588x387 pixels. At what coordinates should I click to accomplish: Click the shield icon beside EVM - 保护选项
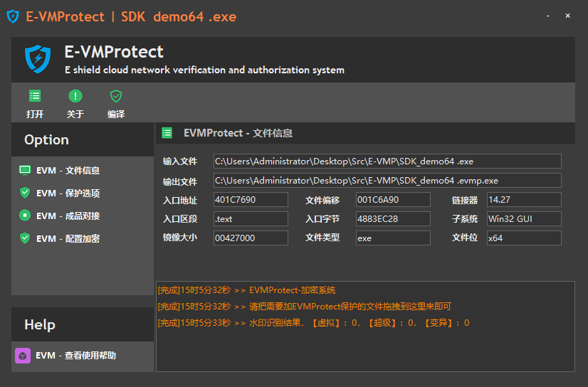(x=25, y=193)
